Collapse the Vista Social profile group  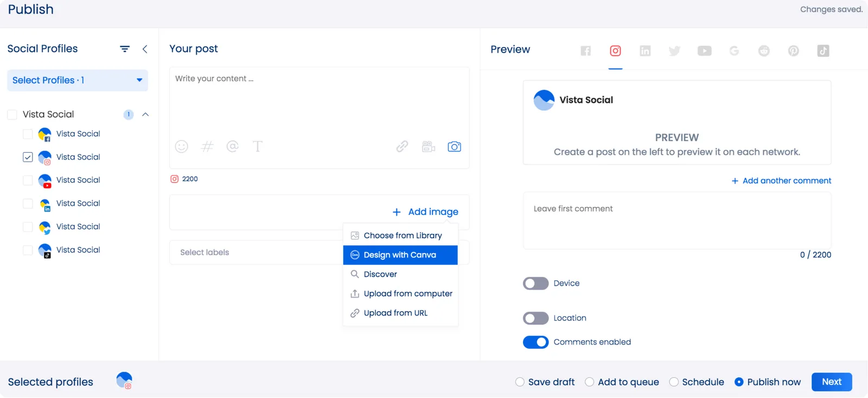coord(145,115)
